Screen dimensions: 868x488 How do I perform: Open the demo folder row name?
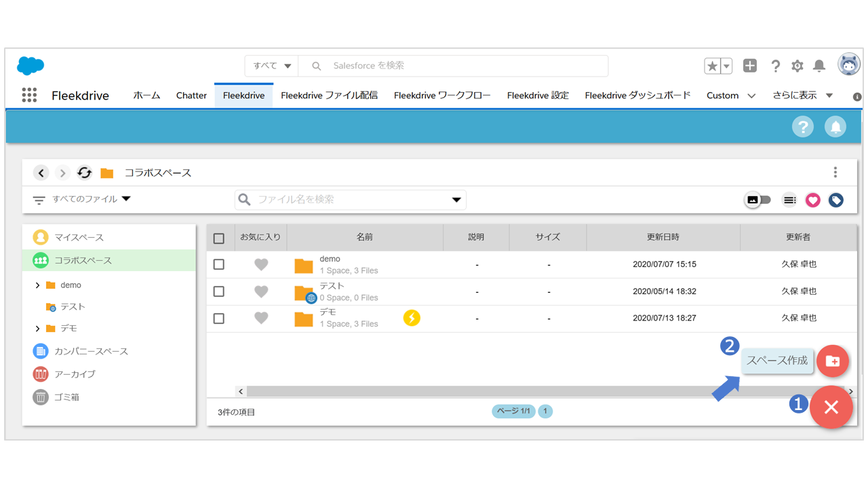click(330, 259)
